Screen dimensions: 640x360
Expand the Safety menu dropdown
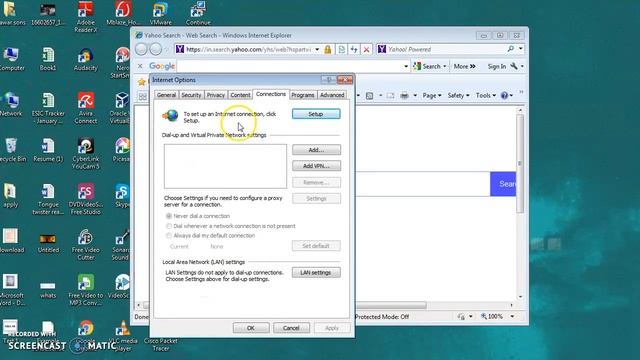(x=458, y=96)
